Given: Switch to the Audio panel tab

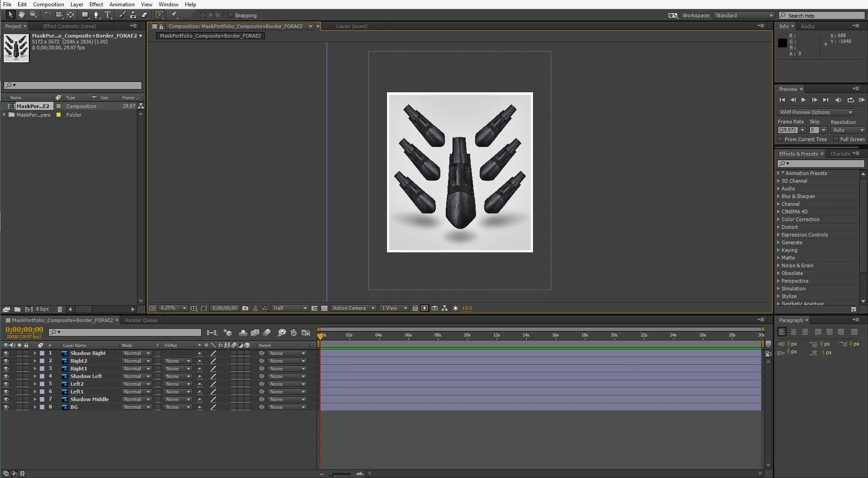Looking at the screenshot, I should 807,26.
